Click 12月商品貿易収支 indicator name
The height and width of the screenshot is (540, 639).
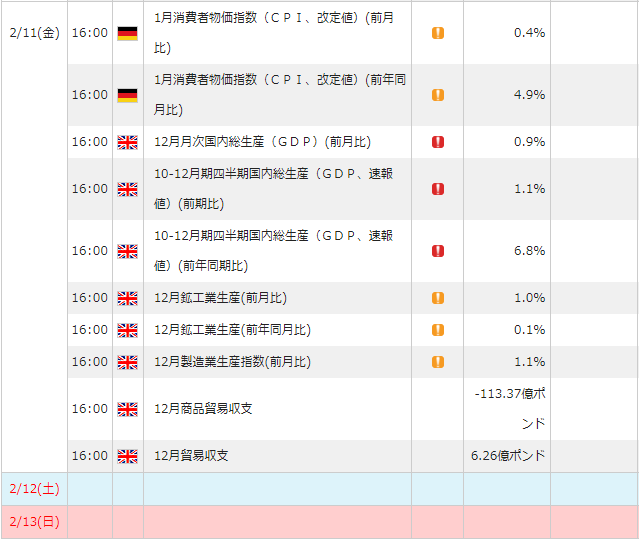[203, 409]
